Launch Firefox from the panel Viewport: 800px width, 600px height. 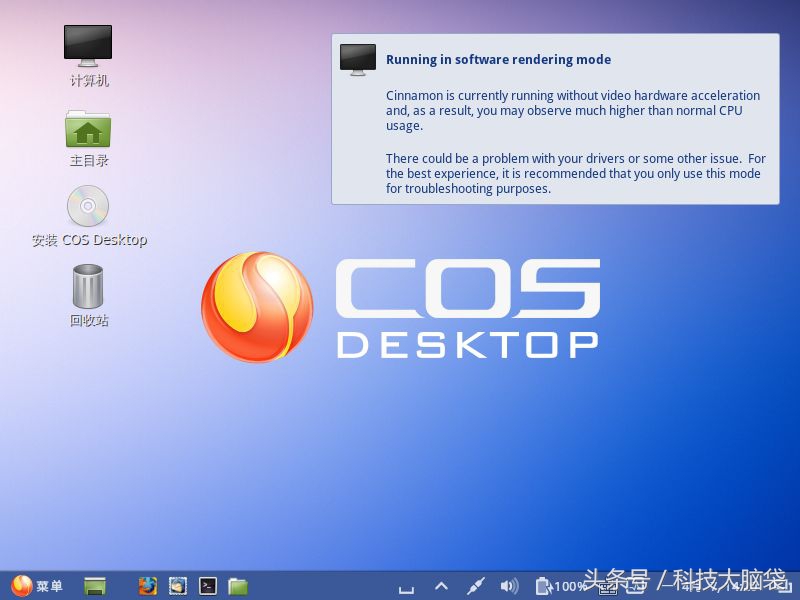pos(148,586)
